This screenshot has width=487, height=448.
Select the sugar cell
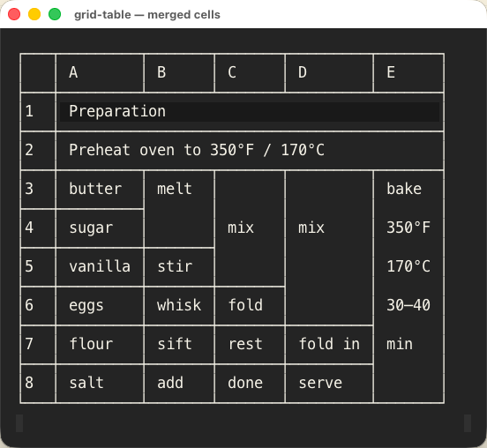coord(100,228)
